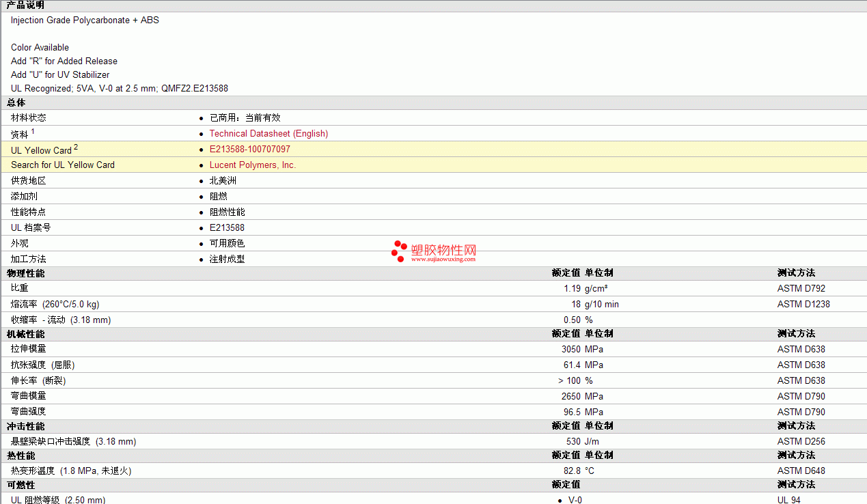Click 热变形温度 (1.8 MPa, 未退火) label

click(71, 471)
